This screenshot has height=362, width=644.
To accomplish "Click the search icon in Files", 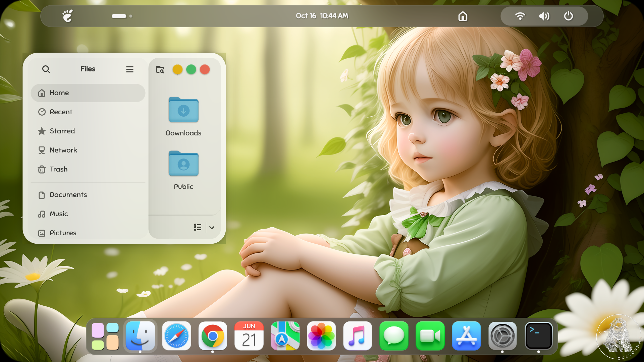I will pos(46,69).
